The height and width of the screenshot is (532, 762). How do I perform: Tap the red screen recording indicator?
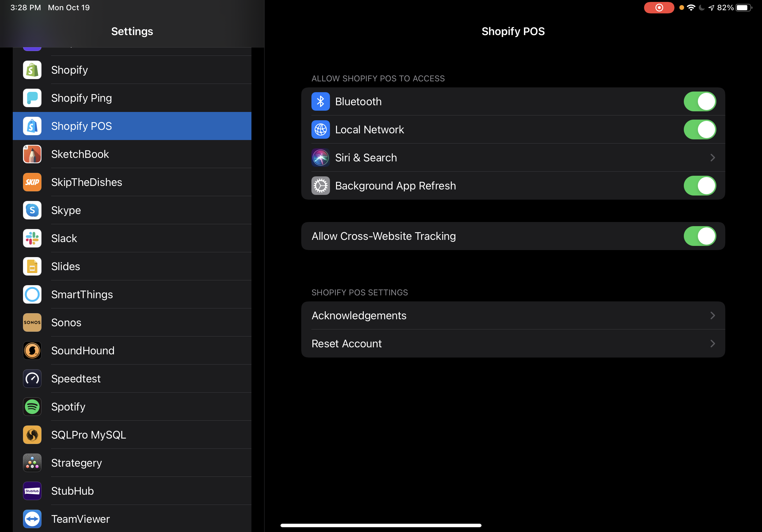pyautogui.click(x=659, y=8)
